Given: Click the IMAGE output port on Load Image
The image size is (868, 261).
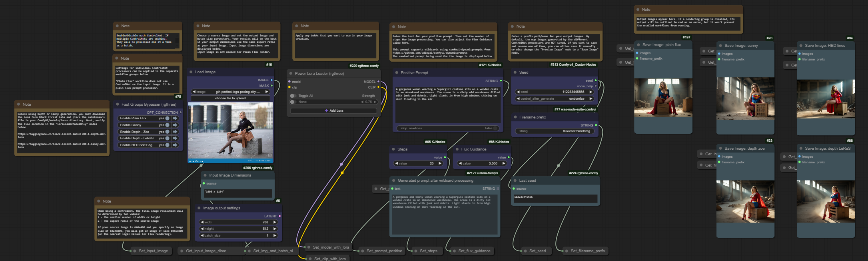Looking at the screenshot, I should [x=272, y=80].
